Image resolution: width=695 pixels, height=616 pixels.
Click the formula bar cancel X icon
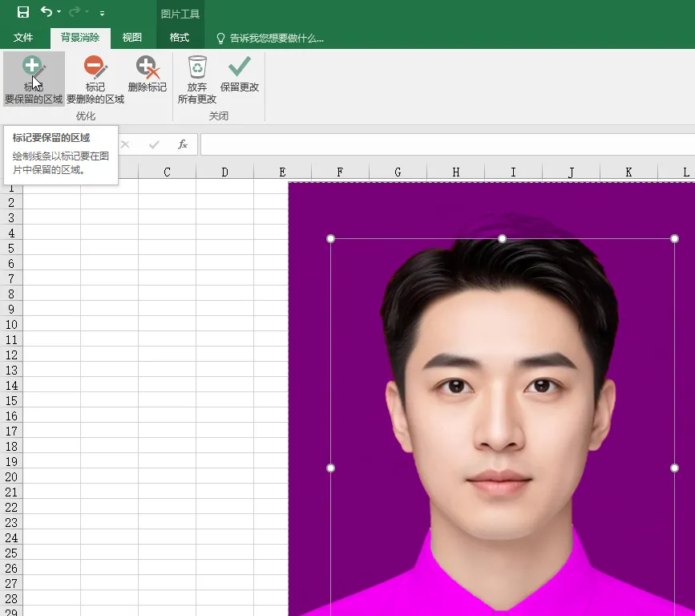[125, 144]
